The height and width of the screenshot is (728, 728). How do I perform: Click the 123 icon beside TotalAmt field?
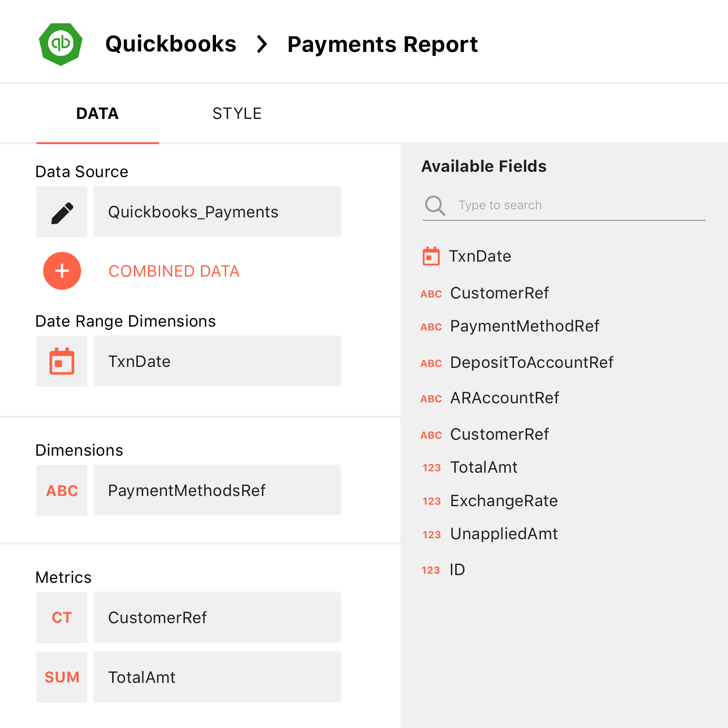pyautogui.click(x=431, y=468)
